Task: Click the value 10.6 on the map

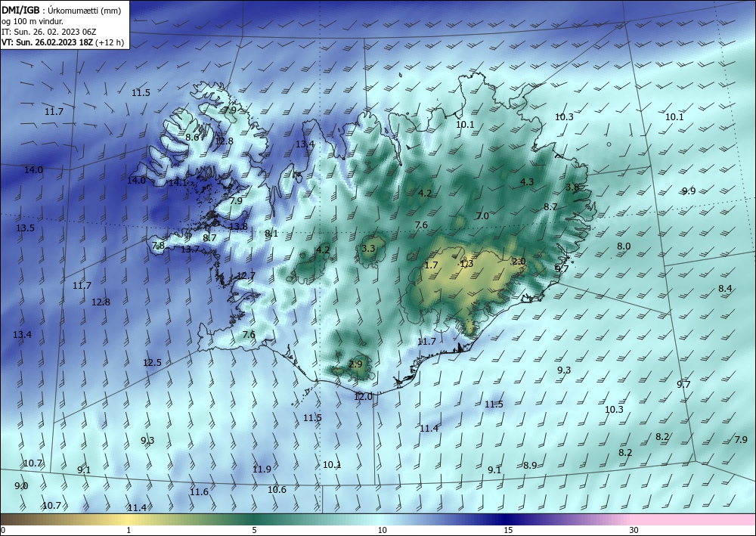Action: [x=277, y=490]
